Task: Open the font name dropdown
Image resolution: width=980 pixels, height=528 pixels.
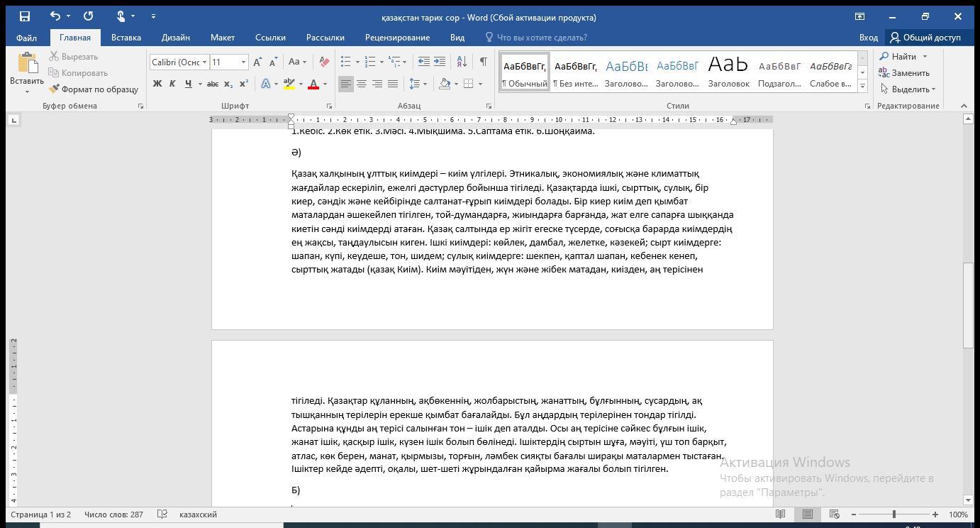Action: coord(204,62)
